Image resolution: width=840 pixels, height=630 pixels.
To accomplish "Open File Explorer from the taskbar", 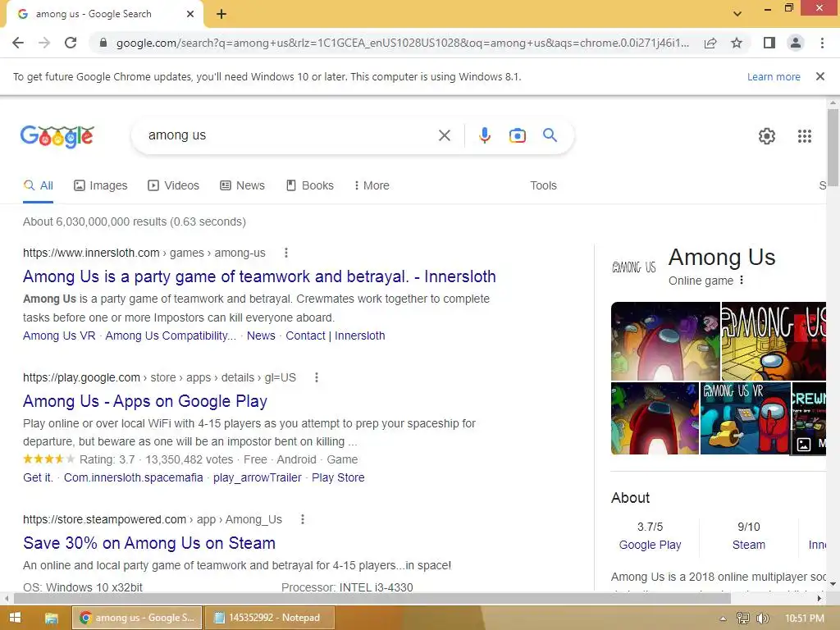I will [x=52, y=618].
